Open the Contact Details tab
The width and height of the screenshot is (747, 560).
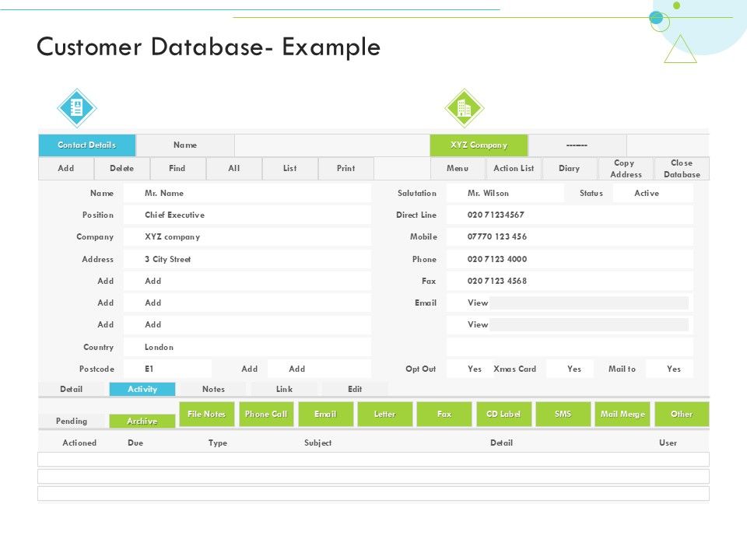[x=87, y=145]
